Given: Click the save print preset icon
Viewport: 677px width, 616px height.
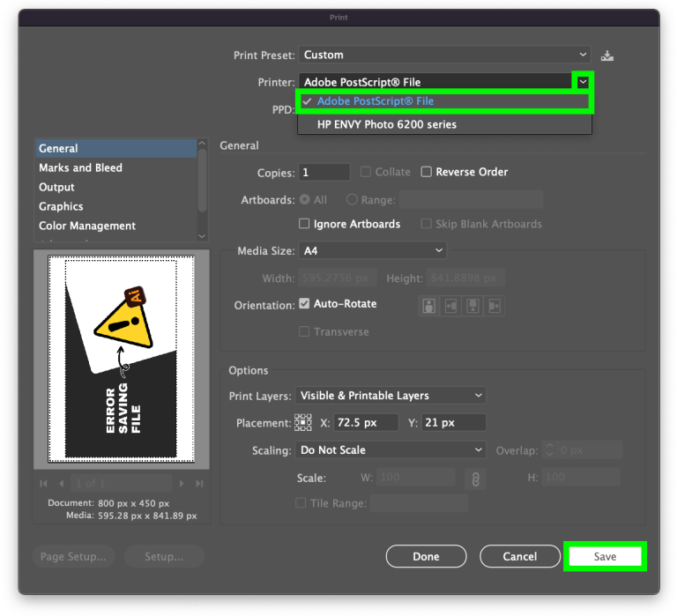Looking at the screenshot, I should click(607, 56).
